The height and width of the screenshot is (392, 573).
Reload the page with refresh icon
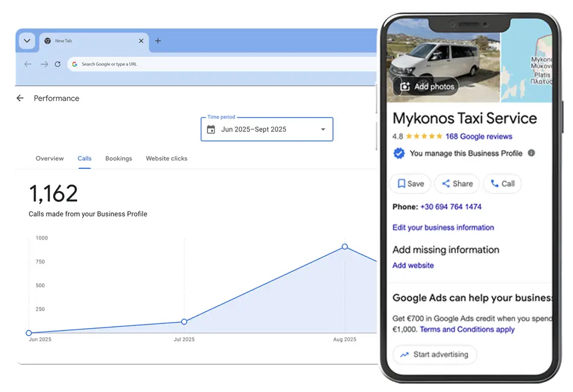pos(58,64)
